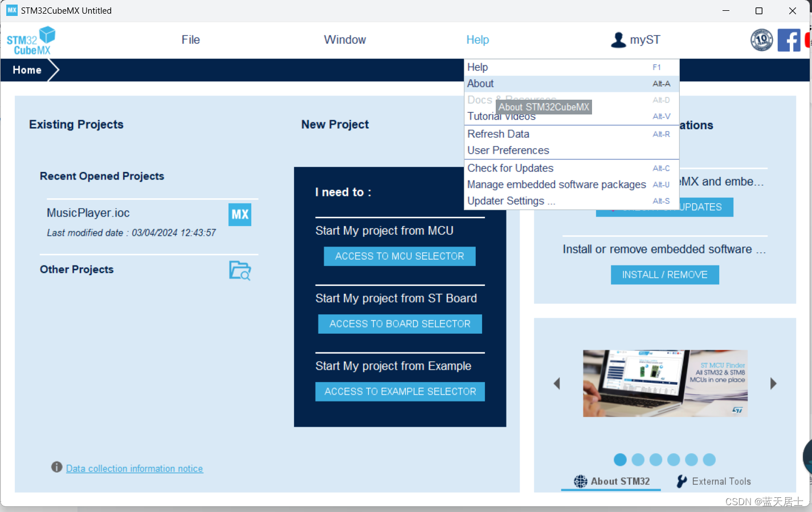Click the myST label text
This screenshot has width=812, height=512.
645,40
